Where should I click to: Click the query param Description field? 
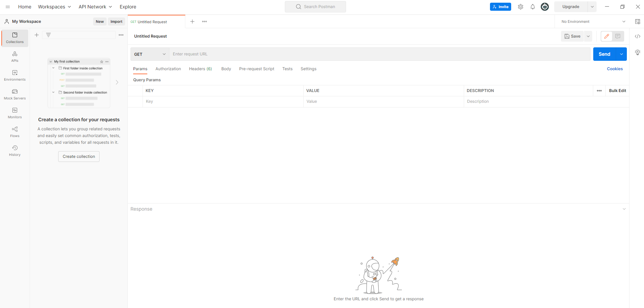[x=546, y=101]
